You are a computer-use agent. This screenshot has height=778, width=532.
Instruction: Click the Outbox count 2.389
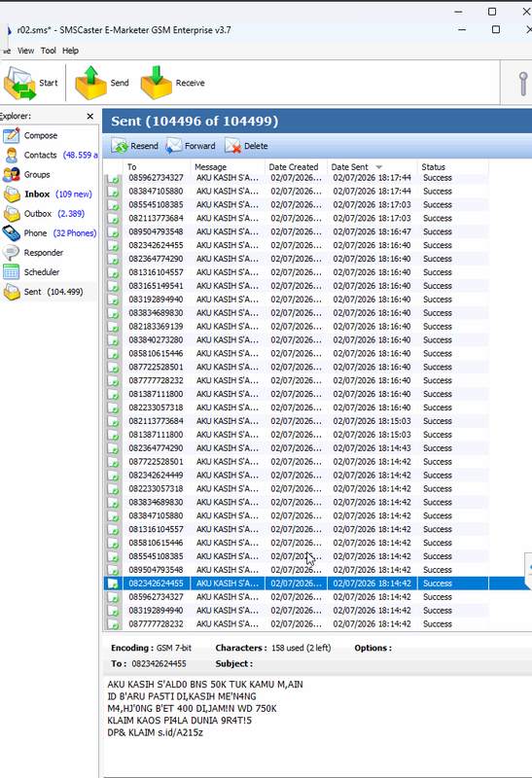point(71,213)
